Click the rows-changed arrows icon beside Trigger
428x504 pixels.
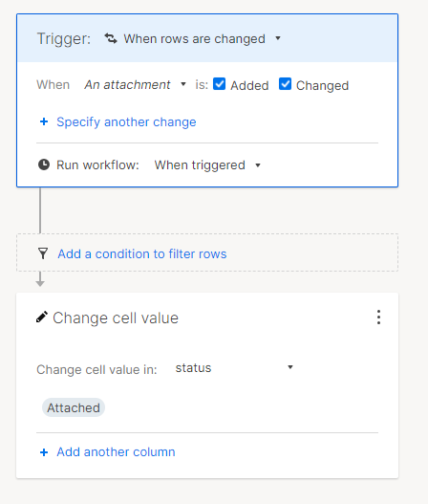(111, 38)
